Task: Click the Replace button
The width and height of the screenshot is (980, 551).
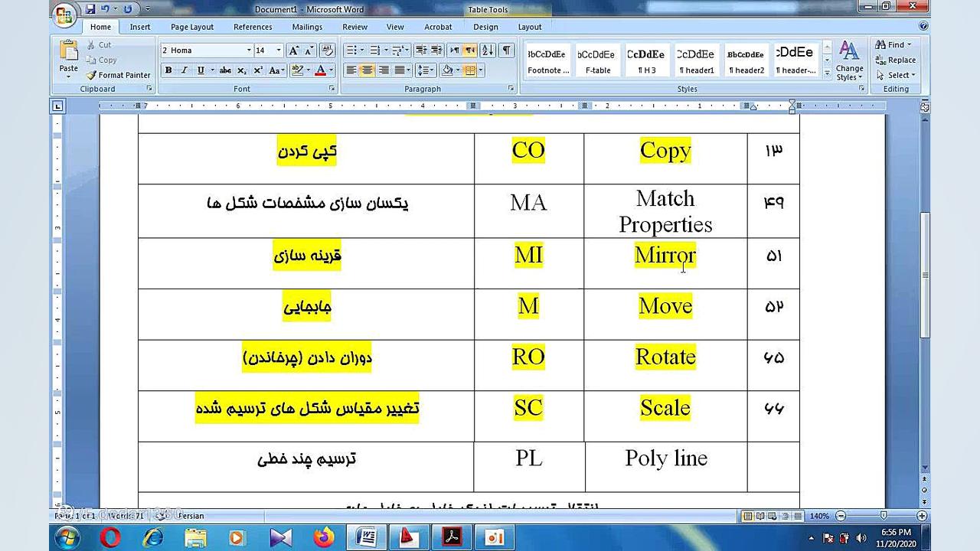Action: pos(896,60)
